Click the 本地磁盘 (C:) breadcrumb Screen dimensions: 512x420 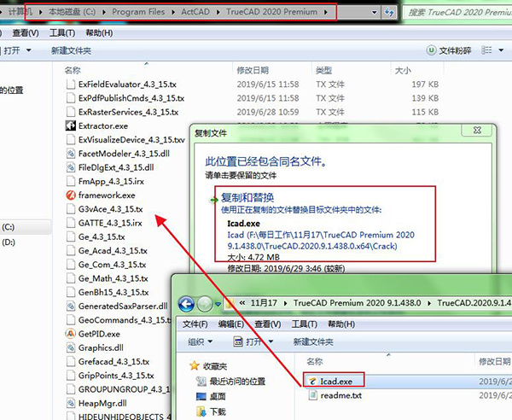[72, 12]
